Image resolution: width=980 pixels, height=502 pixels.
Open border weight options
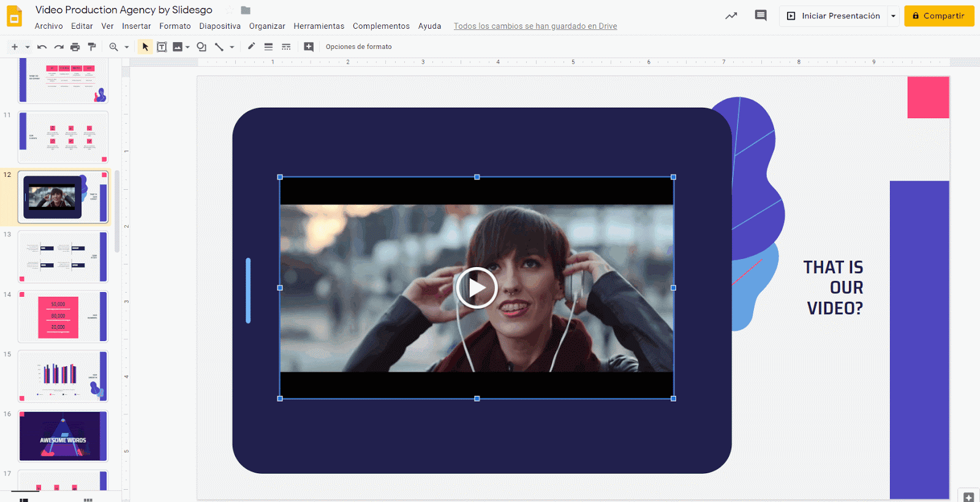pos(268,47)
